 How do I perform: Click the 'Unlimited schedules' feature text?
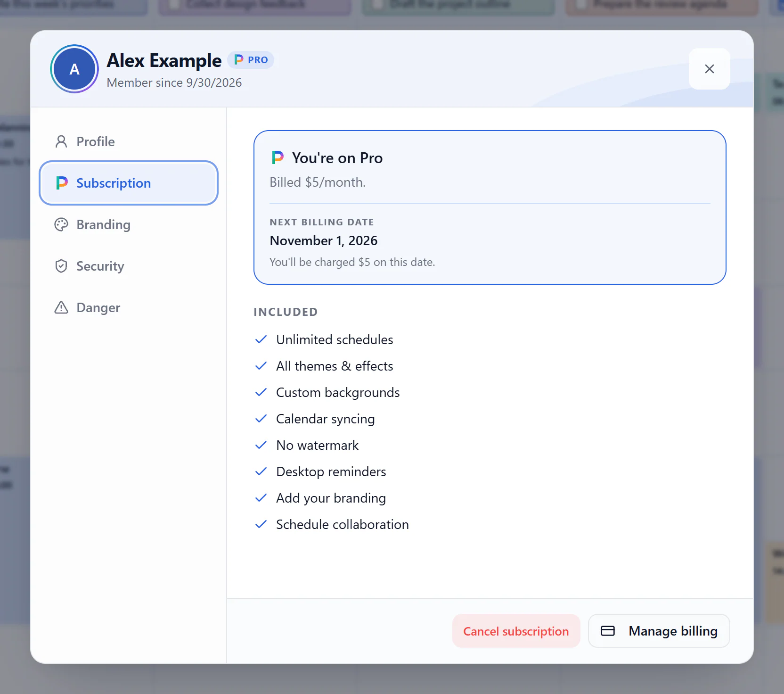(x=335, y=339)
